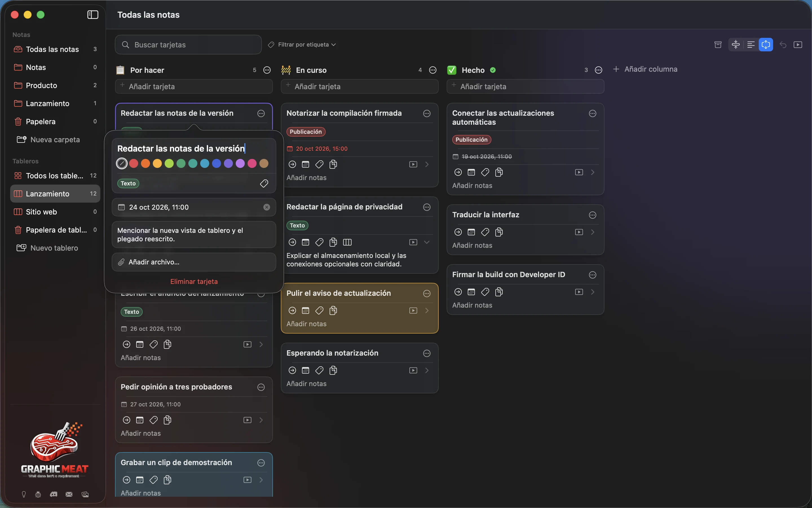
Task: Click the calendar icon on Notarizar la compilación firmada
Action: (305, 164)
